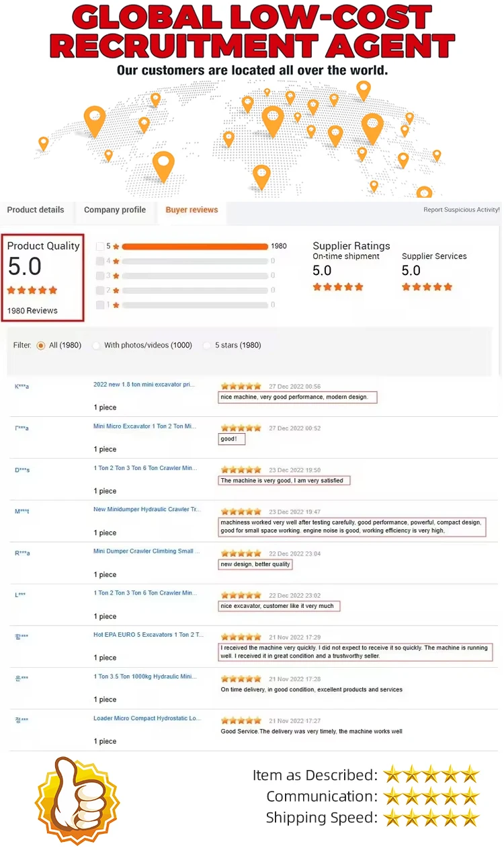This screenshot has height=850, width=504.
Task: Click the Report Suspicious Activity link
Action: [x=461, y=210]
